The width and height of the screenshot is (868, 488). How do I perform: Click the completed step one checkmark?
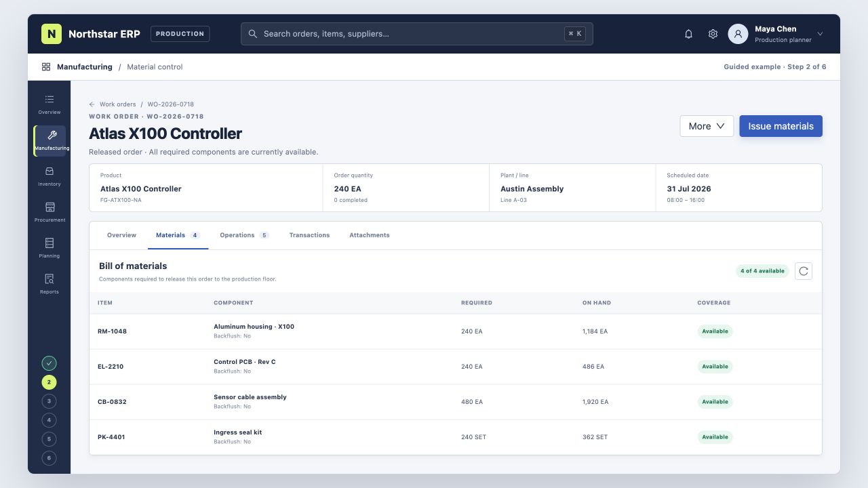click(x=49, y=363)
